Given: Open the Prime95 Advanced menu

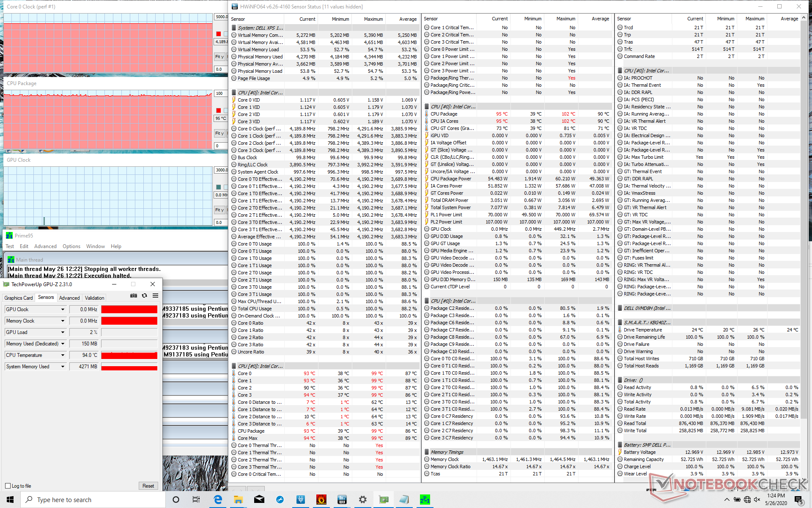Looking at the screenshot, I should pos(45,246).
